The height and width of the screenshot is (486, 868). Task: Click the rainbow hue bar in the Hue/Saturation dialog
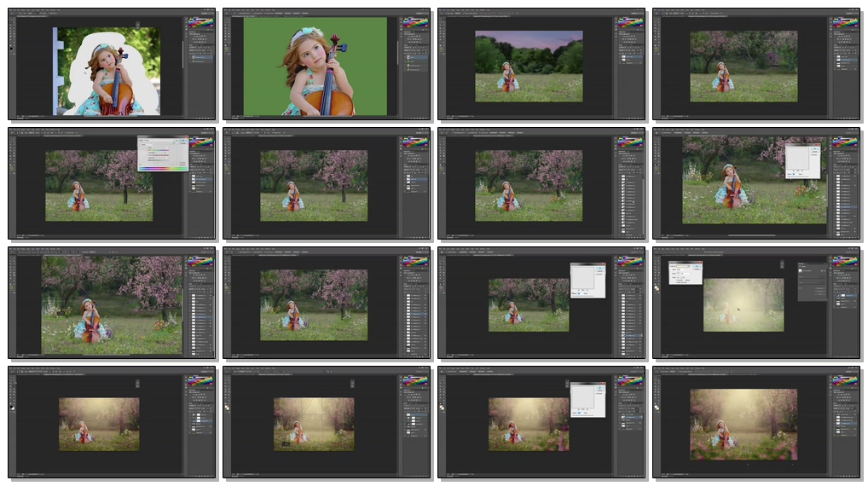point(162,168)
